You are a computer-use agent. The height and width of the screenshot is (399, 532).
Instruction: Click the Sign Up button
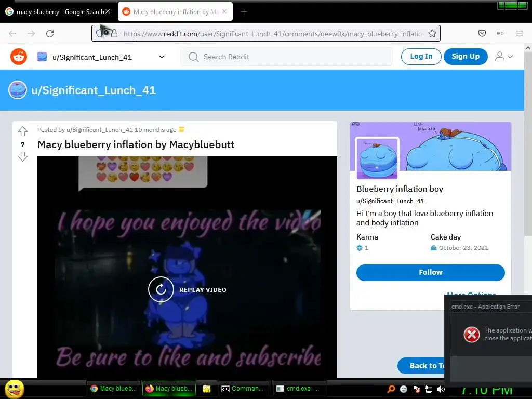coord(465,56)
